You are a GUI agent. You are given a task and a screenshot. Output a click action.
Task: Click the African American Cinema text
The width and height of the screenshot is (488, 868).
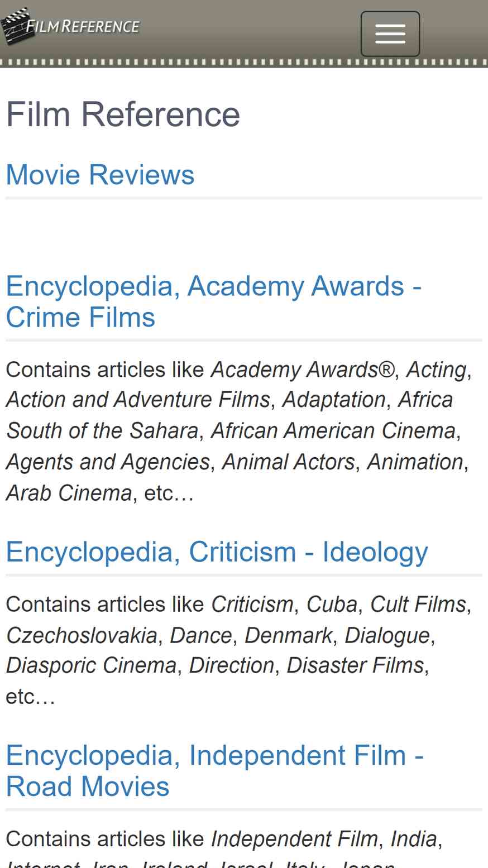click(333, 431)
